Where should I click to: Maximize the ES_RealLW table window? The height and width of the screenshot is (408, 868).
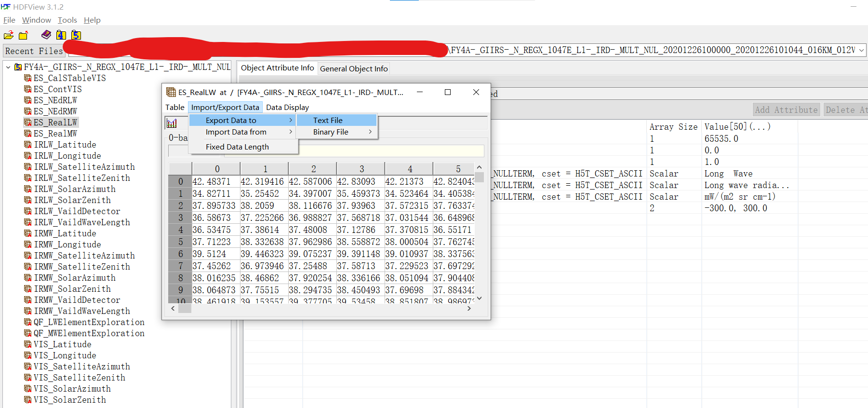(x=448, y=92)
